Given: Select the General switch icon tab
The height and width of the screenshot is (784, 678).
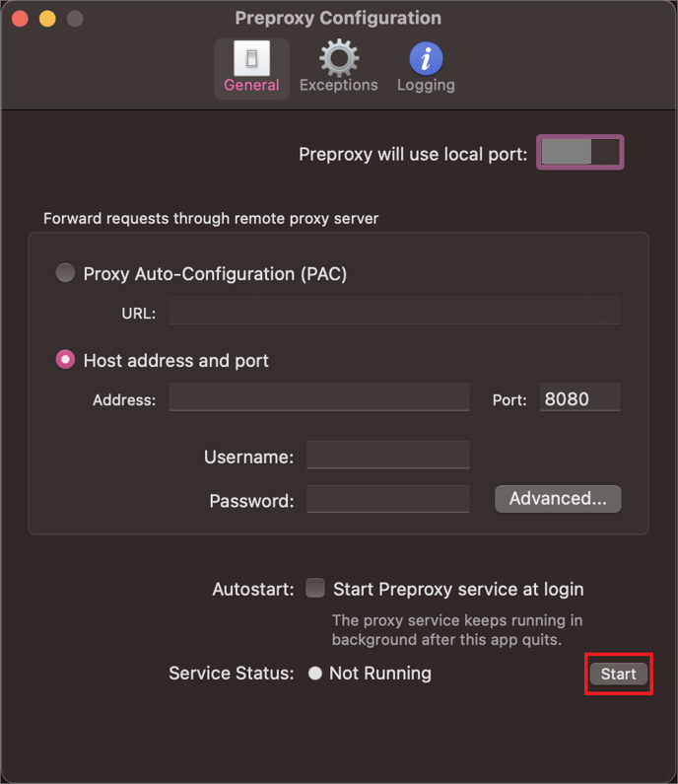Looking at the screenshot, I should [252, 68].
